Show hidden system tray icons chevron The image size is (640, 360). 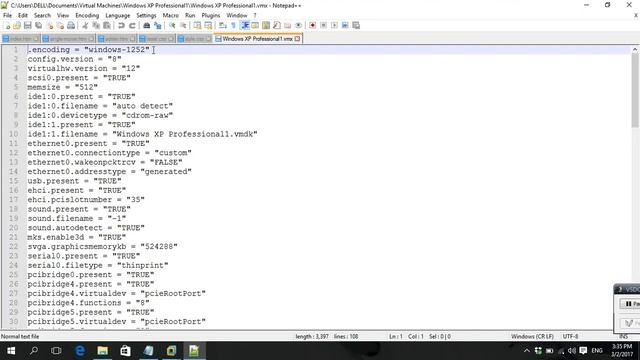point(527,351)
